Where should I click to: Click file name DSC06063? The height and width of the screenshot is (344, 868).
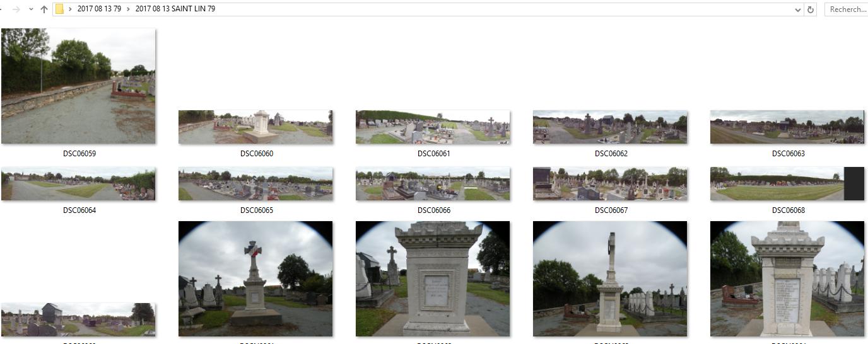[789, 154]
